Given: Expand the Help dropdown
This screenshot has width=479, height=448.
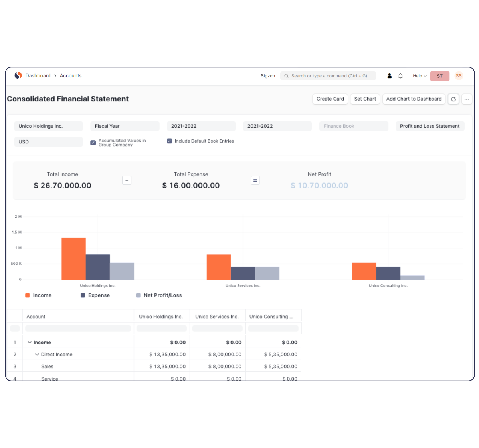Looking at the screenshot, I should click(x=420, y=76).
